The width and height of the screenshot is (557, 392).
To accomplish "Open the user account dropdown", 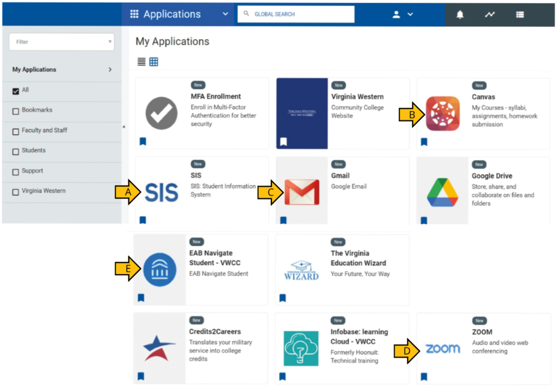I will (x=403, y=14).
